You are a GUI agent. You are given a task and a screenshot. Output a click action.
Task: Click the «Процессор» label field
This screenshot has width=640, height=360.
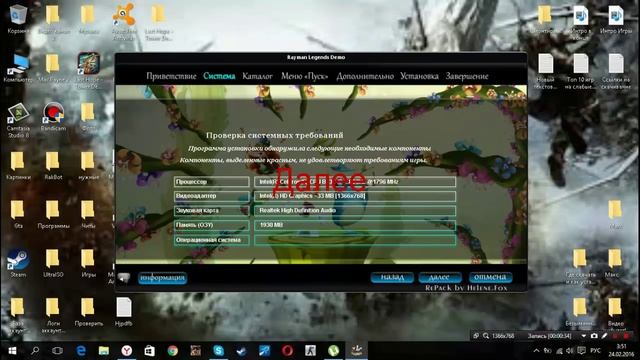211,182
